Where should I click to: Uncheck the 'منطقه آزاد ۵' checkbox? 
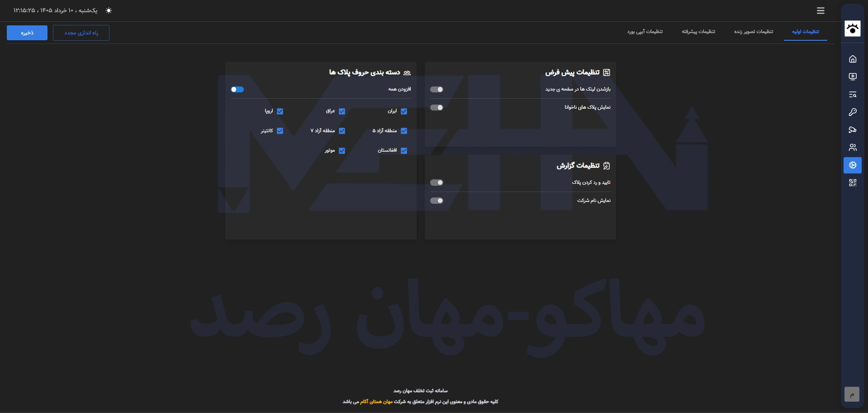point(404,131)
